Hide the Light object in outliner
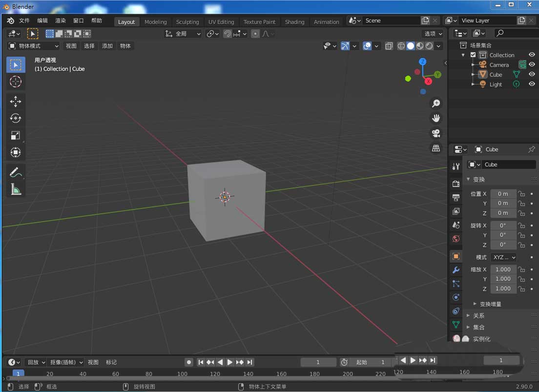 pyautogui.click(x=532, y=84)
